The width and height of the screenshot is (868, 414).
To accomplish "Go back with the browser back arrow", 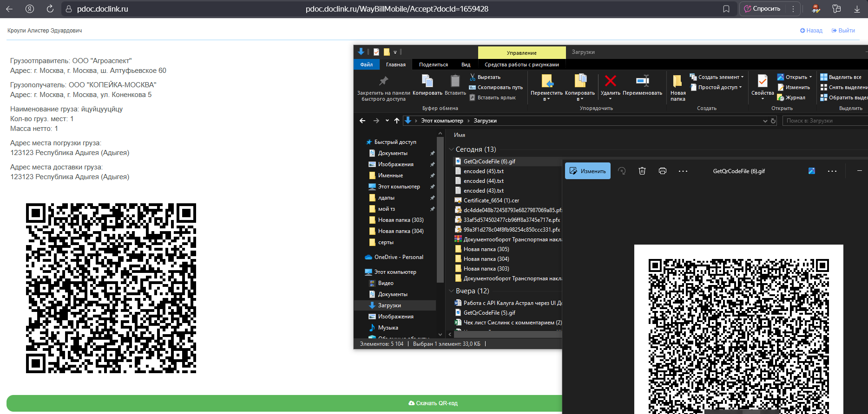I will [x=9, y=9].
